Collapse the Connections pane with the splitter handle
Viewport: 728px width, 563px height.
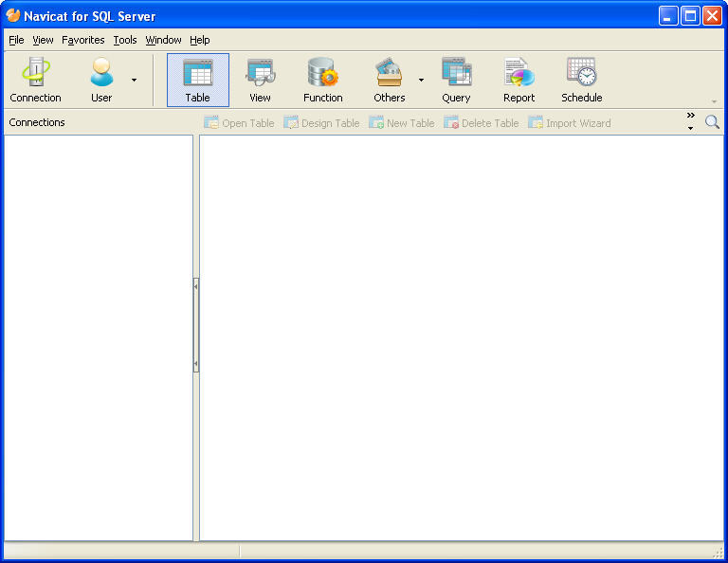tap(196, 325)
